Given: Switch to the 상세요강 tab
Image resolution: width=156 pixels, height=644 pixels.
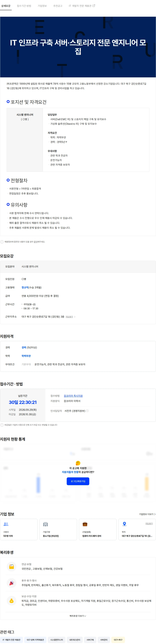Looking at the screenshot, I should coord(6,6).
